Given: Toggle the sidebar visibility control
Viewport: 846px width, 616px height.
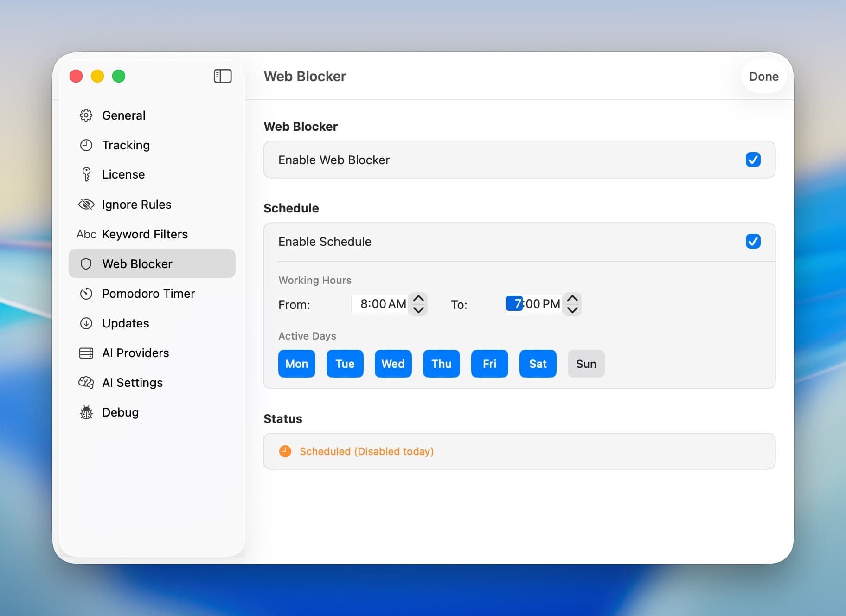Looking at the screenshot, I should click(222, 76).
